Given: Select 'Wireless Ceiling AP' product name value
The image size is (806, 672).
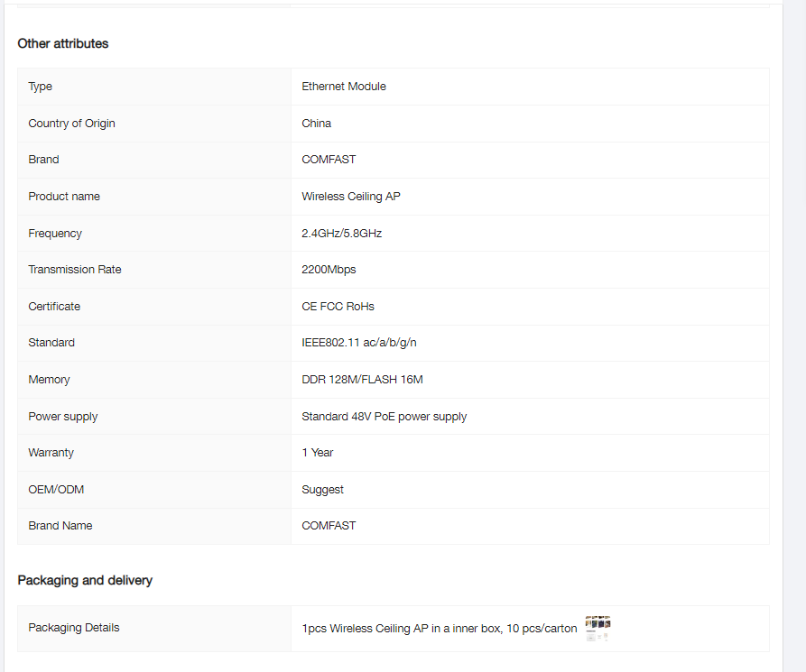Looking at the screenshot, I should pos(351,196).
